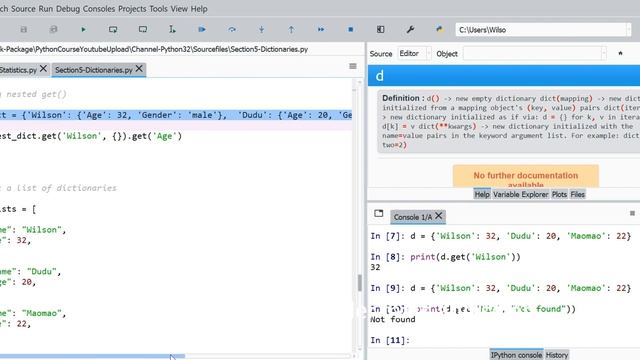The width and height of the screenshot is (640, 360).
Task: Close the Statistics.py editor tab
Action: point(44,69)
